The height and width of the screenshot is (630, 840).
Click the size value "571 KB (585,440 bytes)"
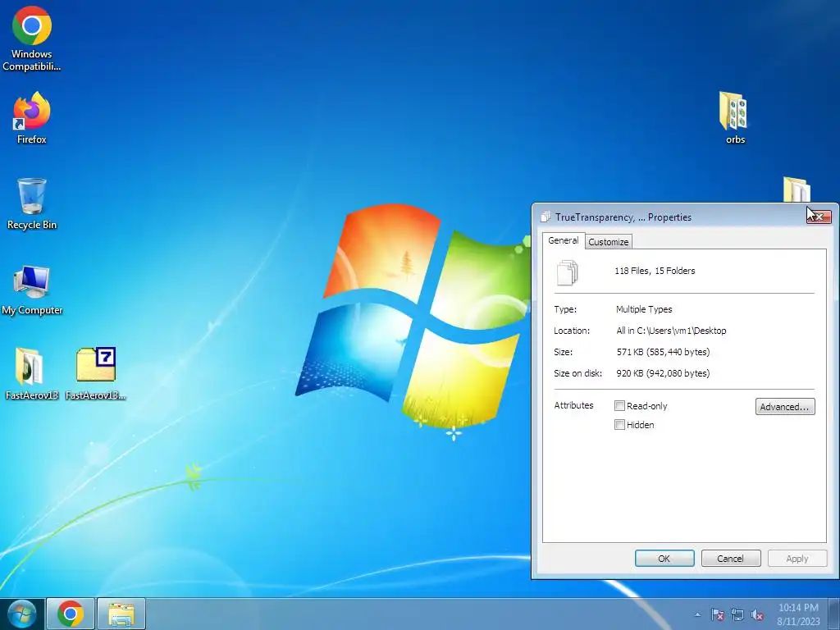click(663, 352)
